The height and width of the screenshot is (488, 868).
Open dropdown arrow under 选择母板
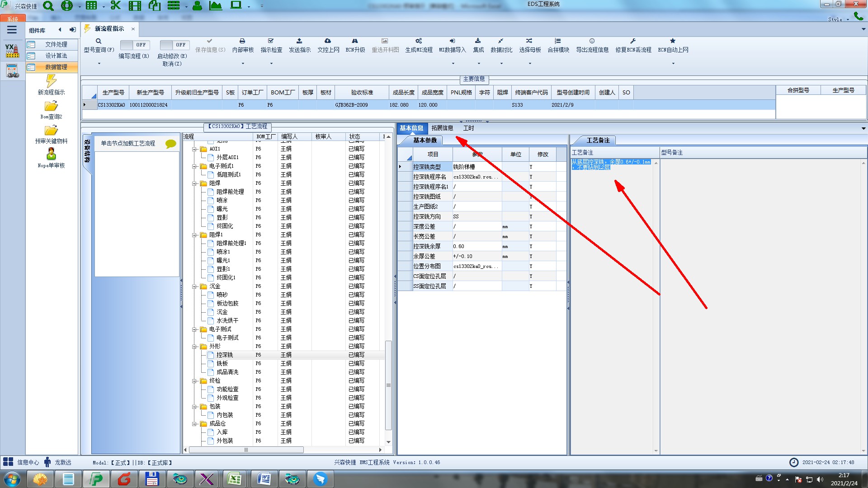tap(530, 63)
